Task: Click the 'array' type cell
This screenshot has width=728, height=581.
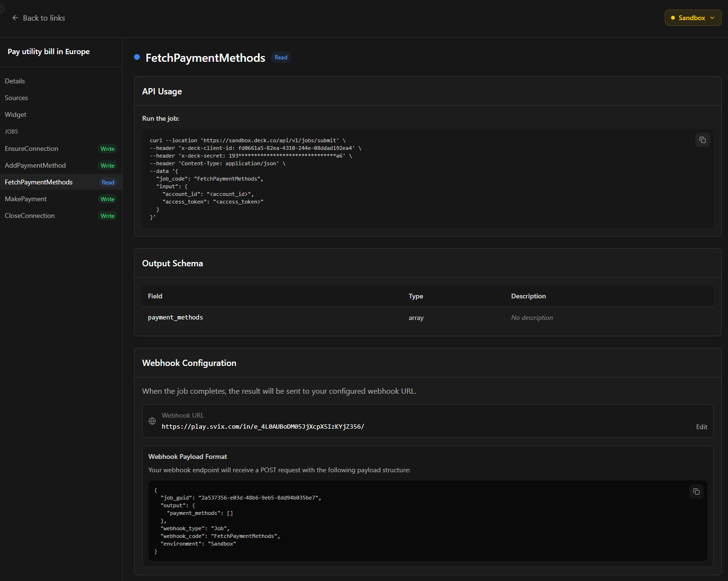Action: point(416,318)
